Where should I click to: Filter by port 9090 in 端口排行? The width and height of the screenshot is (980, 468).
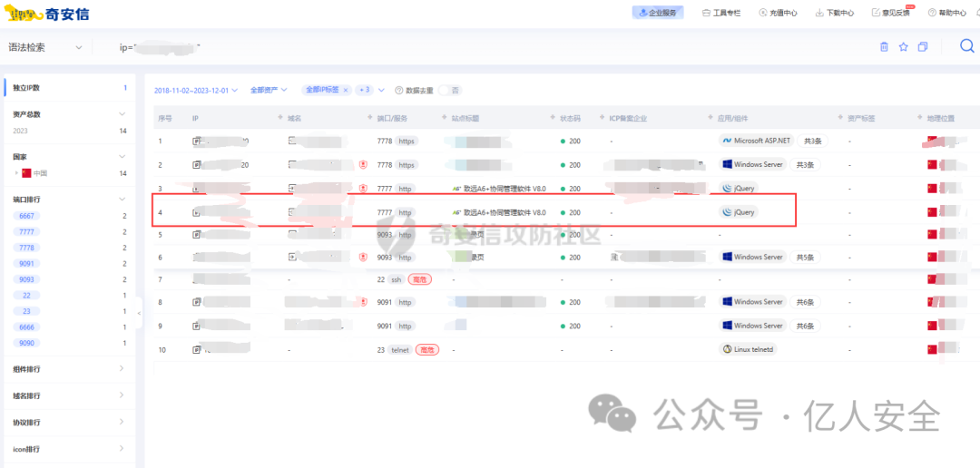pos(26,343)
